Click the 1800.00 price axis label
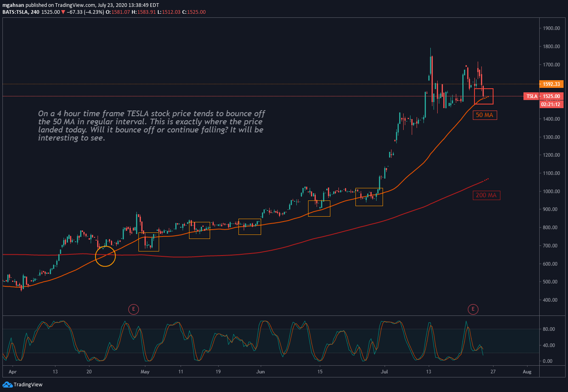Viewport: 568px width, 392px height. (x=551, y=47)
